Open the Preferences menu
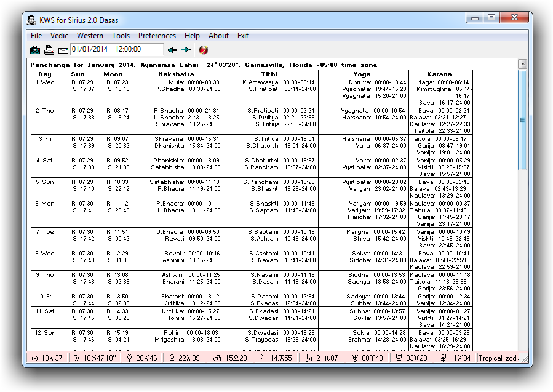 point(157,36)
